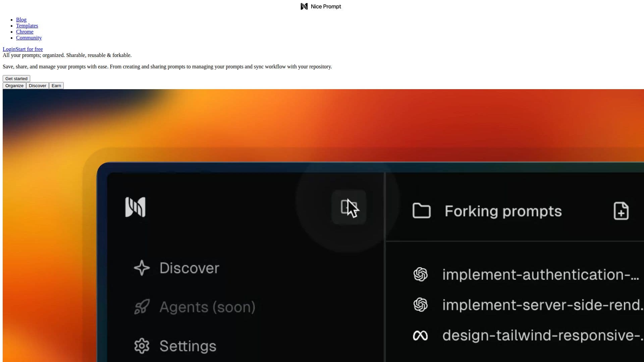
Task: Open the Blog link
Action: click(x=21, y=20)
